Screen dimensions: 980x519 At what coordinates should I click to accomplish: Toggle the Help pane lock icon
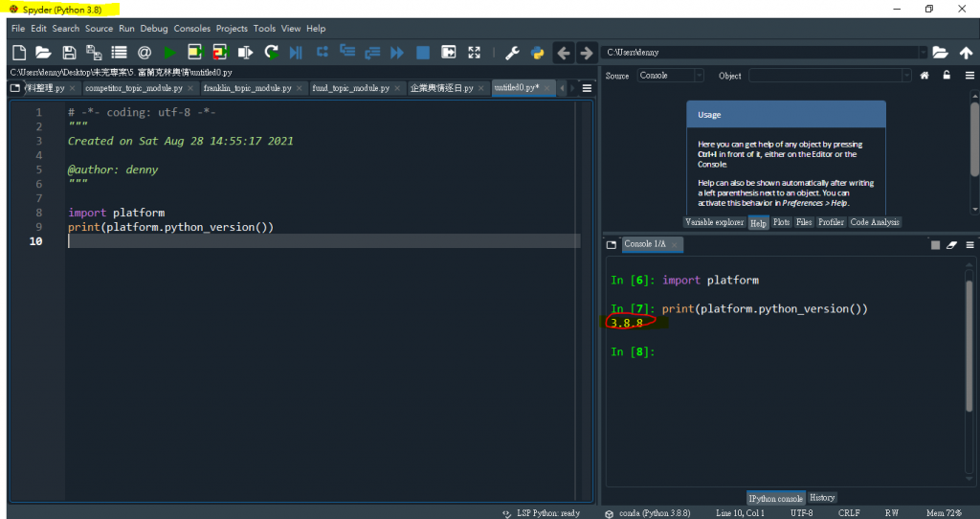pos(947,76)
